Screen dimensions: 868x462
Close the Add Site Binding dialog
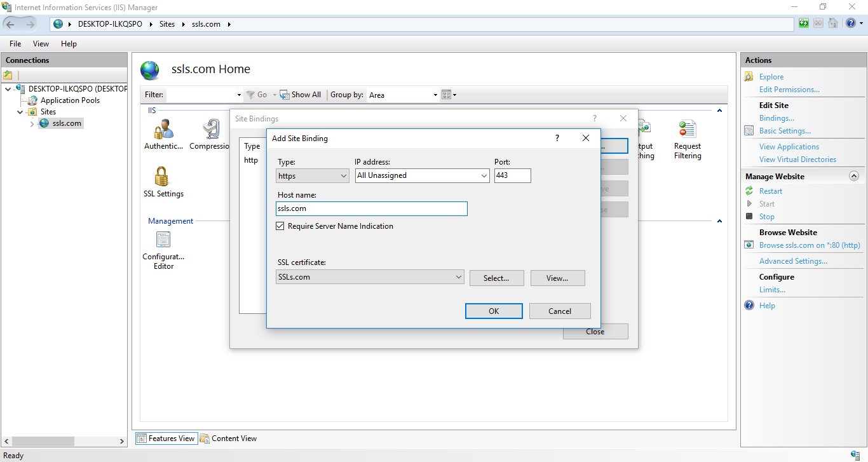[x=585, y=138]
